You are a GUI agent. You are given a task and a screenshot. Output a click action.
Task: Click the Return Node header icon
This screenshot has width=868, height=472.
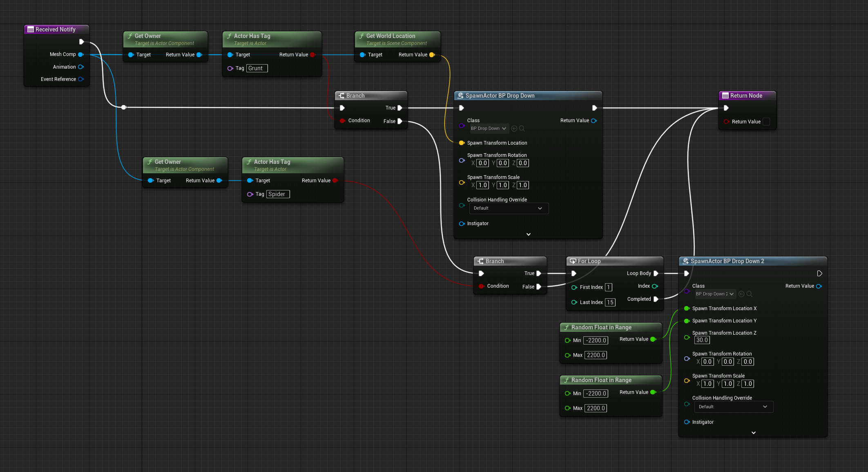(x=725, y=96)
